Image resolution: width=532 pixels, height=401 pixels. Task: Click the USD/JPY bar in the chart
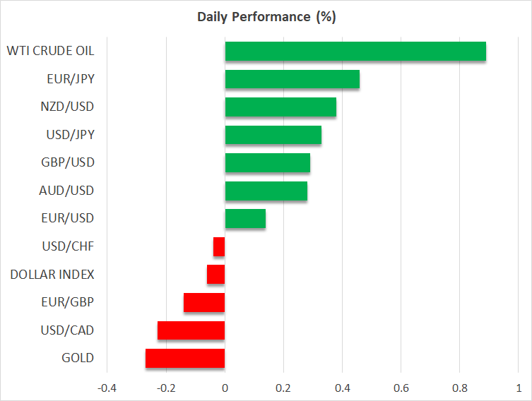[x=273, y=135]
